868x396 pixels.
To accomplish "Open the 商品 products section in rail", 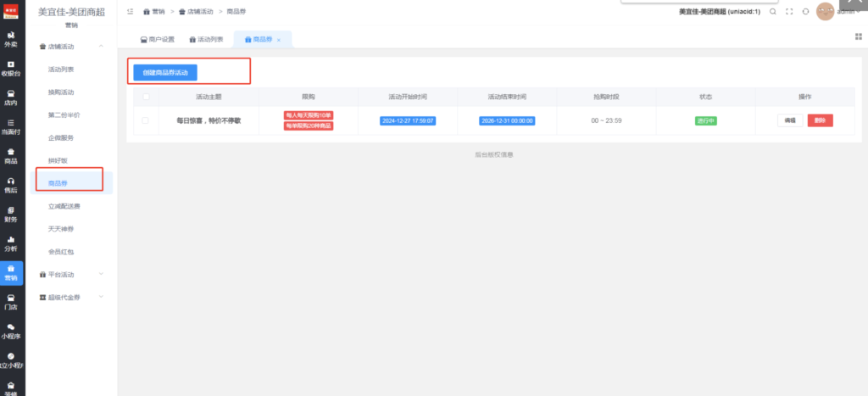I will click(10, 156).
